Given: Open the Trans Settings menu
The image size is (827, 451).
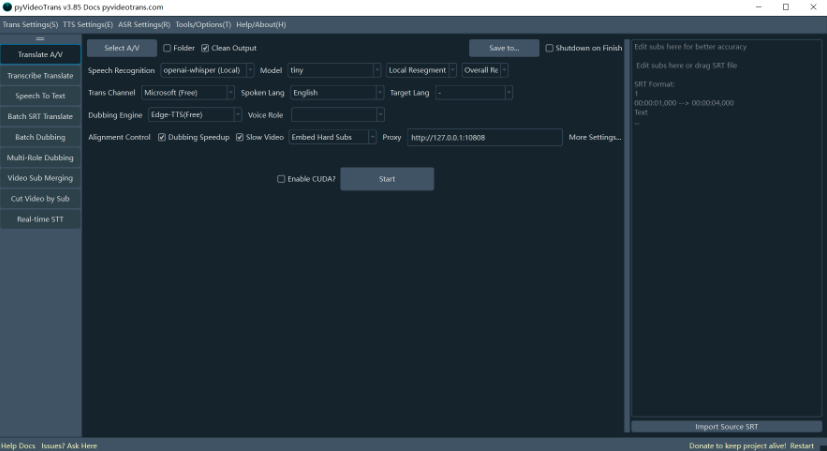Looking at the screenshot, I should click(x=30, y=24).
